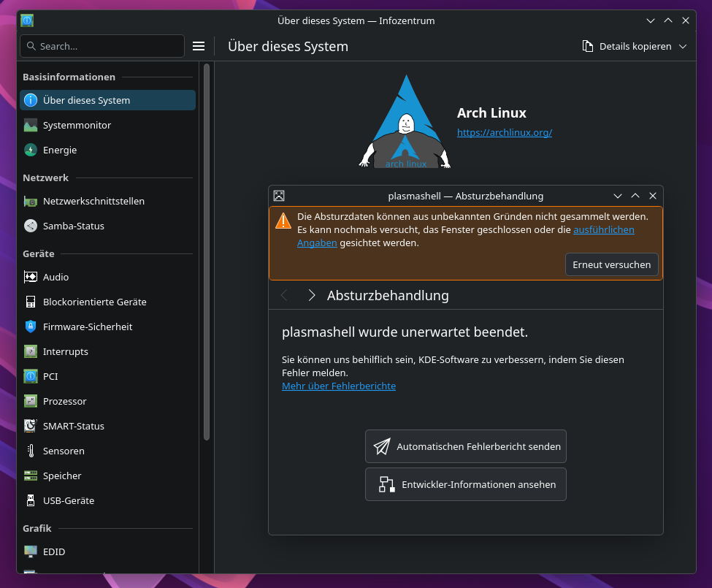
Task: Click the Blockorientierte Geräte drive icon
Action: coord(31,302)
